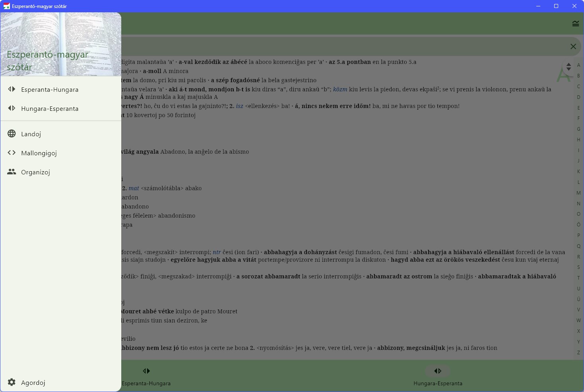584x392 pixels.
Task: Click the app flag icon in title bar
Action: 6,6
